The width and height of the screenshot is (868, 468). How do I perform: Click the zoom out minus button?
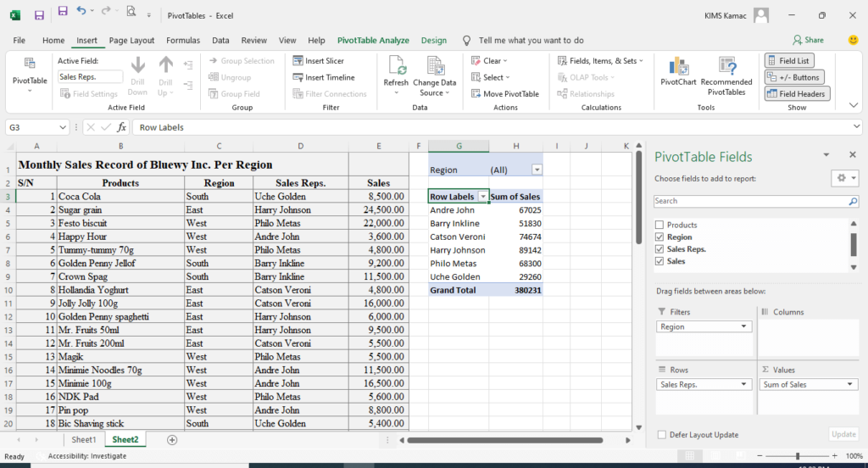760,456
